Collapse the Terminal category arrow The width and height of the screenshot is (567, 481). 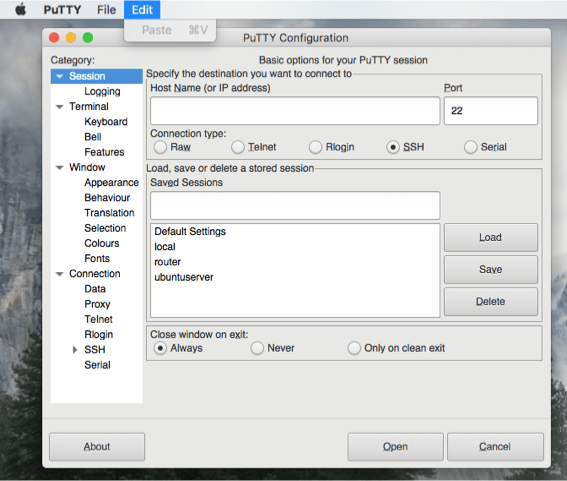coord(60,107)
